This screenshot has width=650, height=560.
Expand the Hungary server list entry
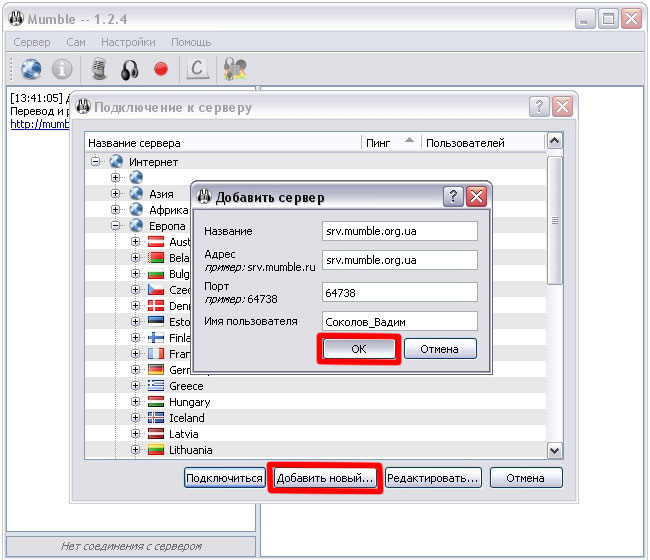coord(136,402)
